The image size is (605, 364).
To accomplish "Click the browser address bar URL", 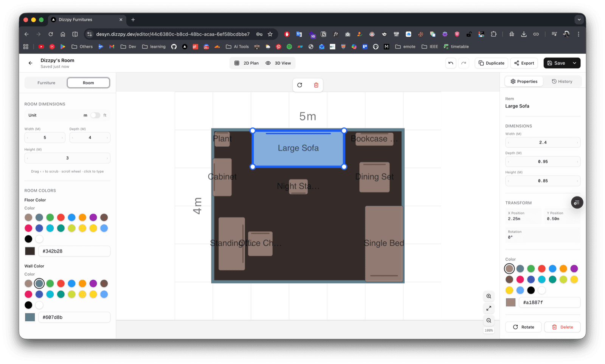I will 173,34.
